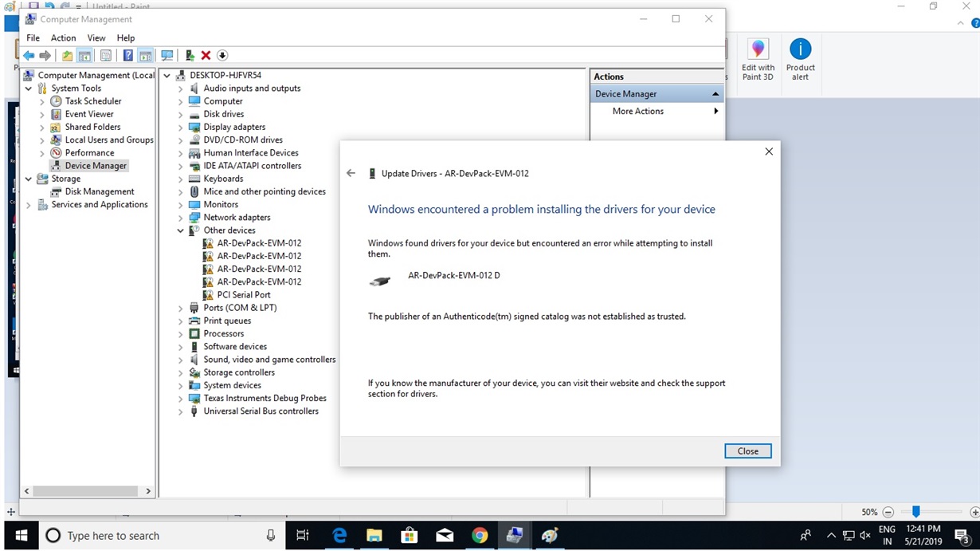The image size is (980, 551).
Task: Select Local Users and Groups node
Action: click(109, 140)
